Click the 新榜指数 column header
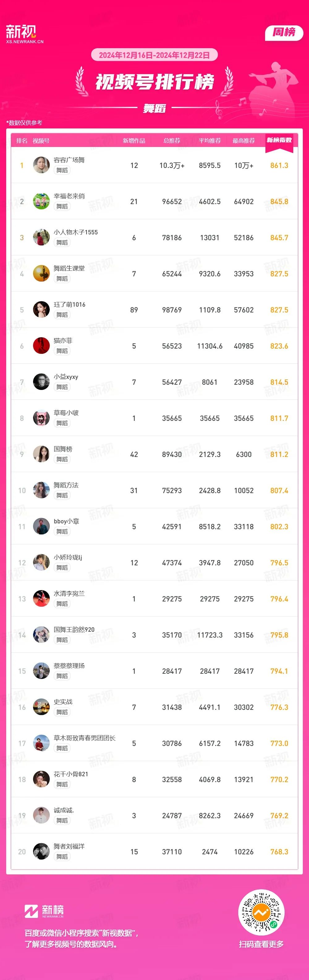Image resolution: width=309 pixels, height=980 pixels. [x=279, y=140]
